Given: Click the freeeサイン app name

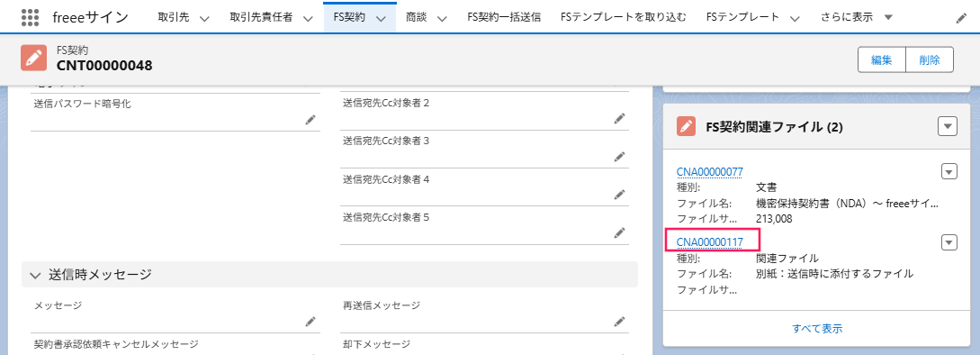Looking at the screenshot, I should point(91,17).
